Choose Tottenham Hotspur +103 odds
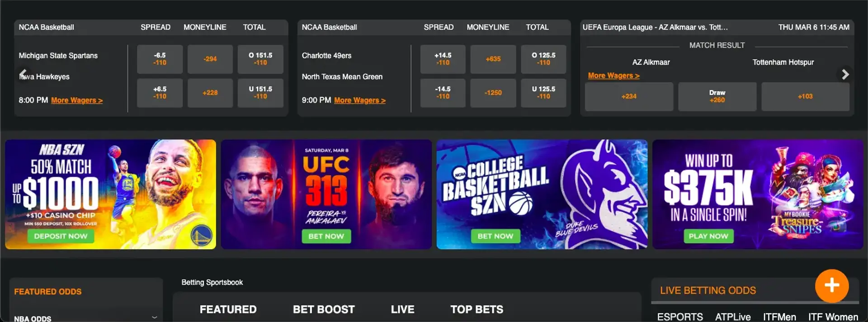 pos(805,96)
